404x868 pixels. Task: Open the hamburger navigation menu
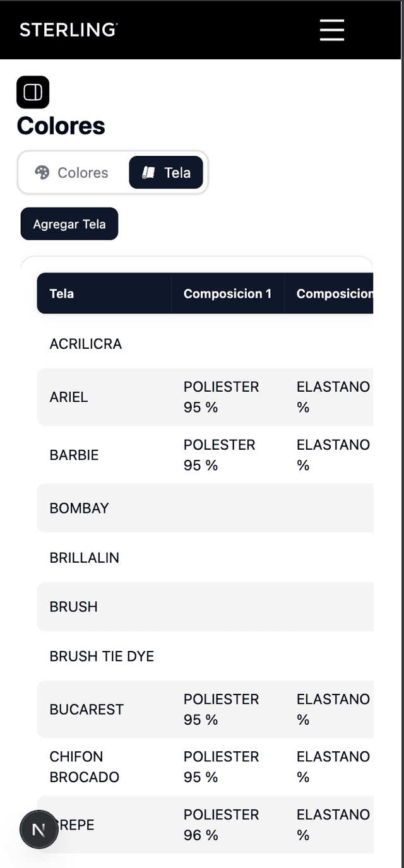[331, 30]
